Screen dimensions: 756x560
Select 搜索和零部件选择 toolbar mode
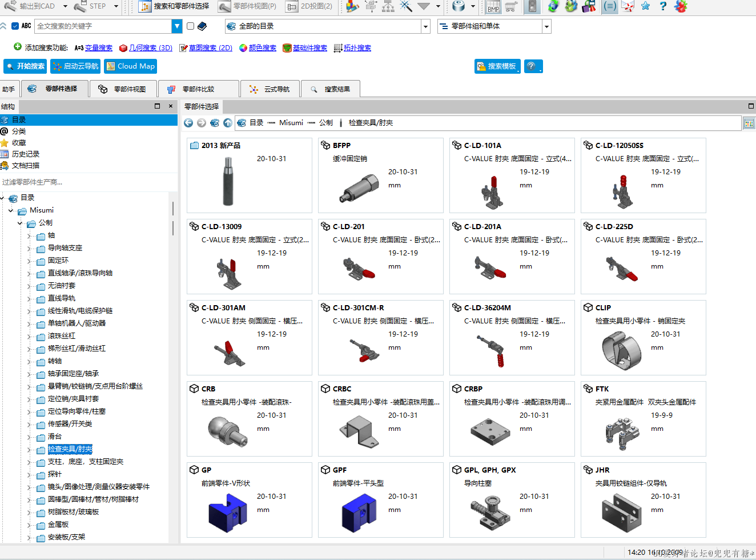coord(175,6)
